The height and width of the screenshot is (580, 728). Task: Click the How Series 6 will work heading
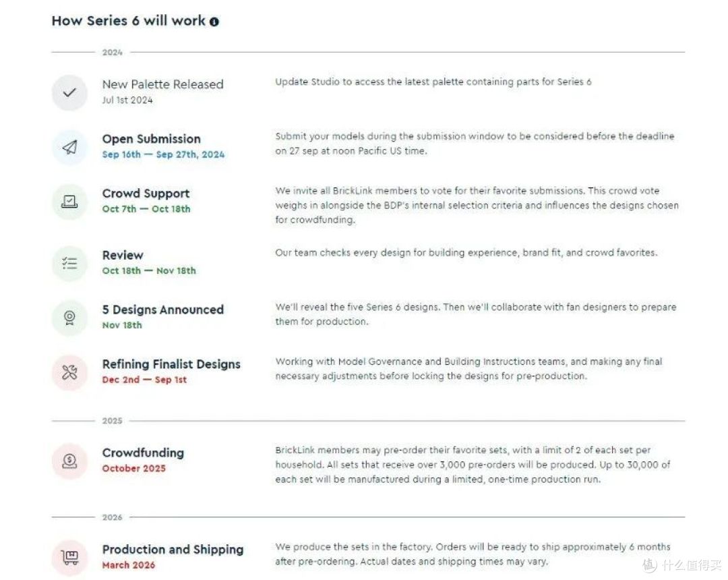[x=129, y=21]
